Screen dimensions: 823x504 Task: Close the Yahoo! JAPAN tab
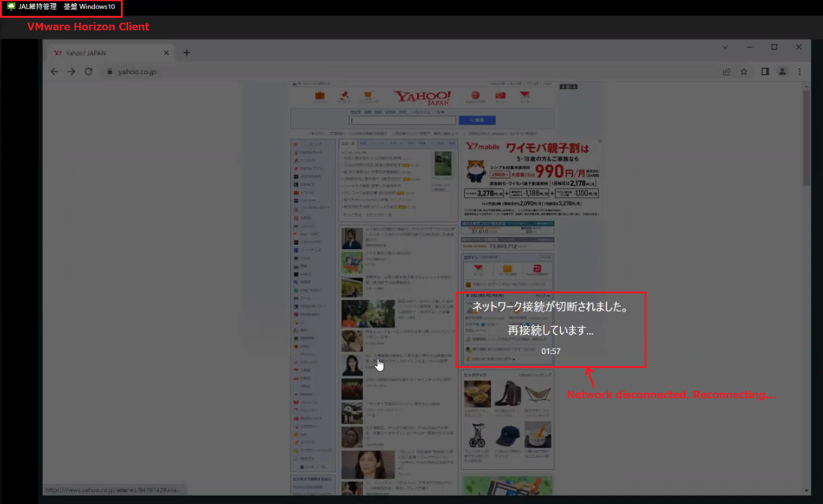166,53
